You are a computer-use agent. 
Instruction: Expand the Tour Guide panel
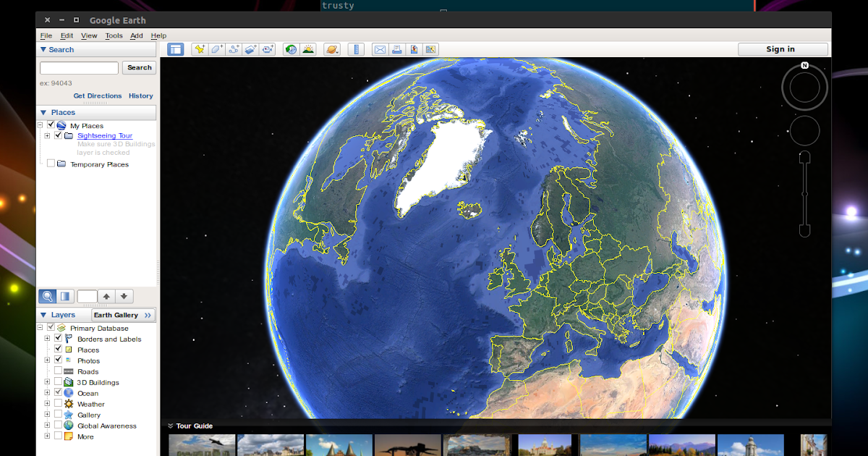tap(171, 426)
